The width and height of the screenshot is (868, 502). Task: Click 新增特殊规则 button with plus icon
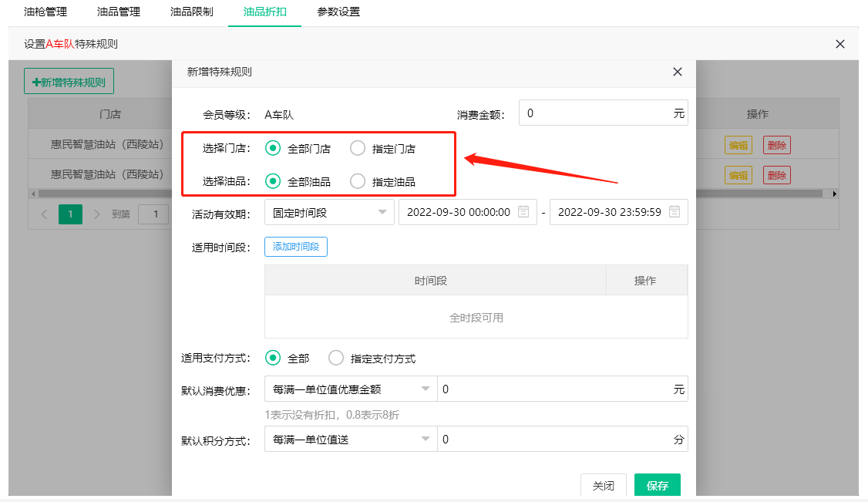69,82
